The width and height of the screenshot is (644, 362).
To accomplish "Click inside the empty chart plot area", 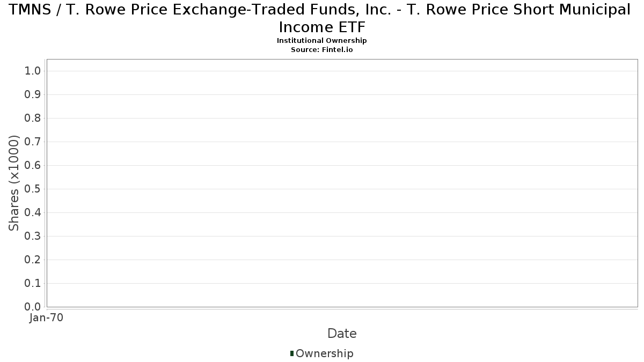I will [342, 182].
